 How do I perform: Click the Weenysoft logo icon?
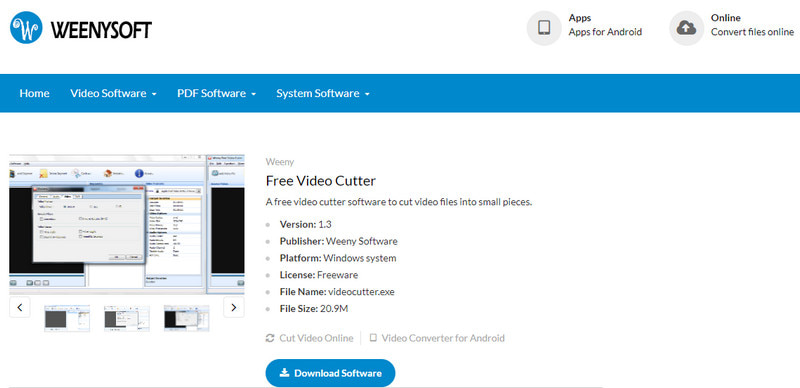coord(26,28)
